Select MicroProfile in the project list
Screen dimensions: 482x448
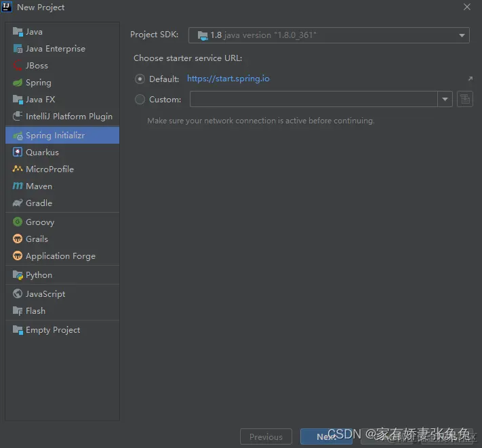62,169
